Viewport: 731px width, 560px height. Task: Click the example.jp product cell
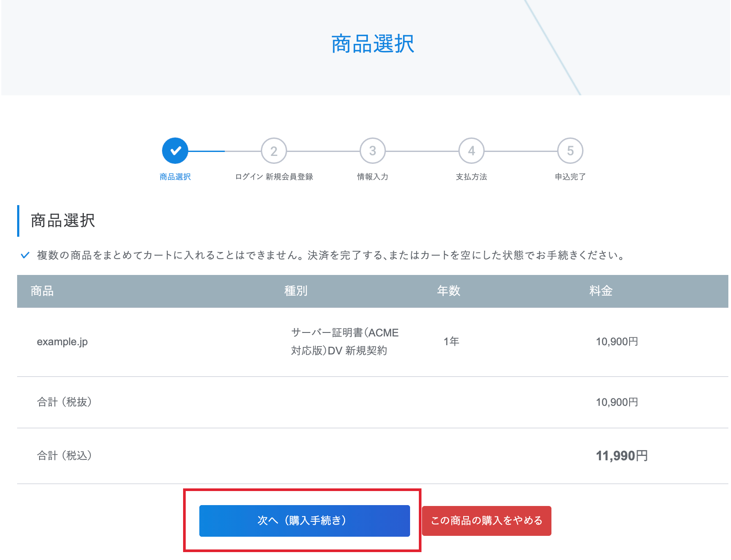point(62,342)
